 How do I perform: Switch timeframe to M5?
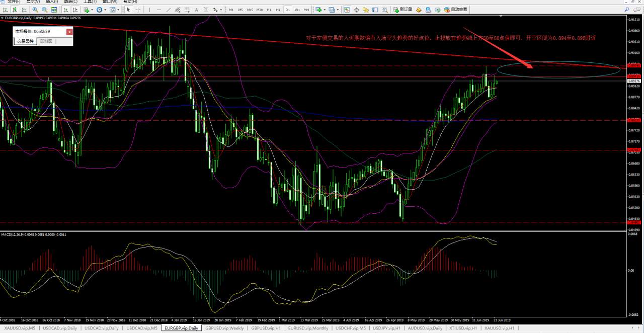(240, 10)
